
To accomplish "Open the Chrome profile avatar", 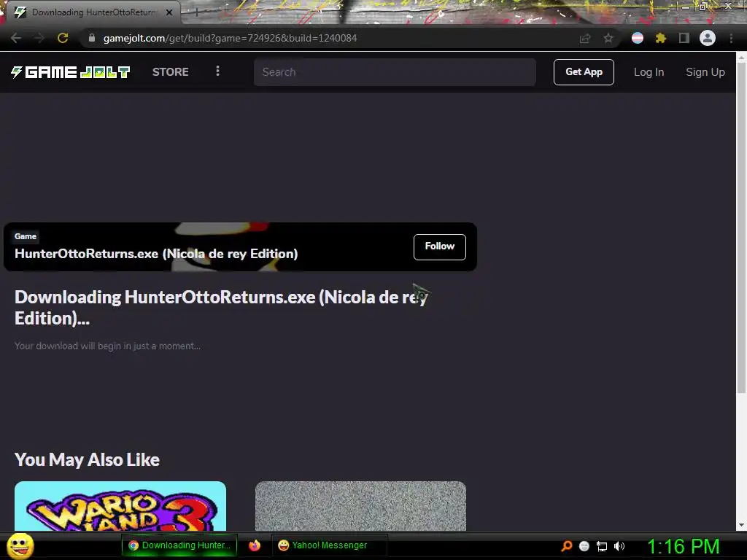I will pos(708,38).
